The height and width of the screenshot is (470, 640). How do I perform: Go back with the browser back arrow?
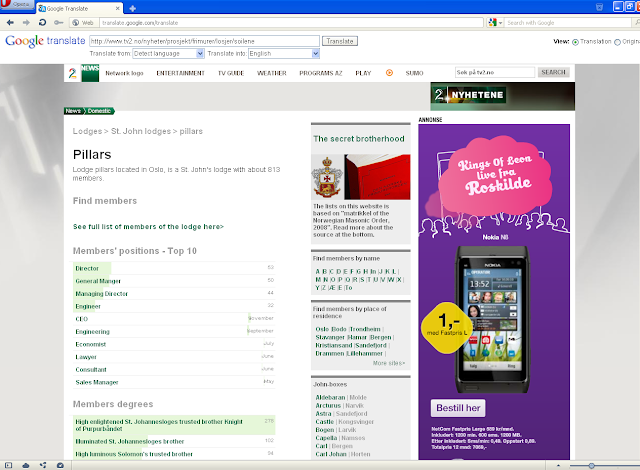coord(10,23)
